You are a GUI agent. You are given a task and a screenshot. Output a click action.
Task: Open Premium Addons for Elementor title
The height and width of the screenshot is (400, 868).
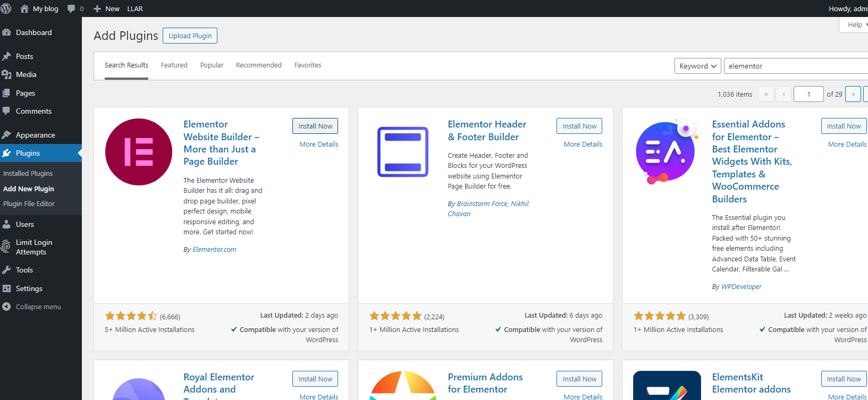[485, 383]
